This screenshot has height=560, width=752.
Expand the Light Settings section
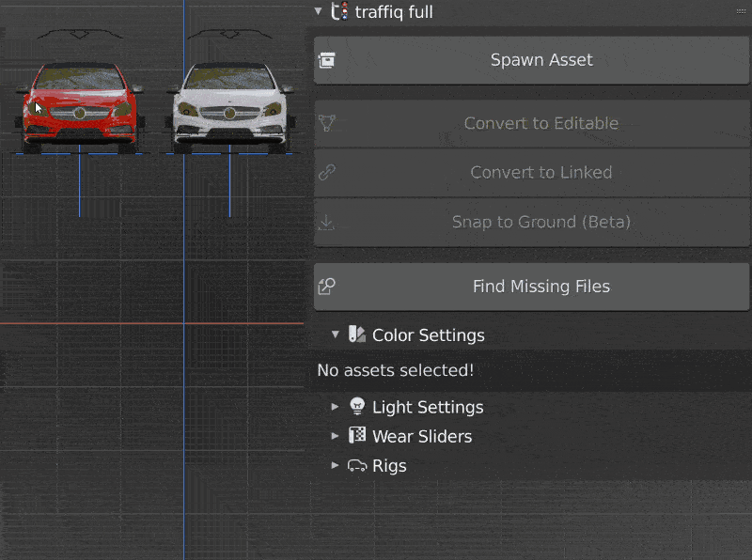coord(336,407)
